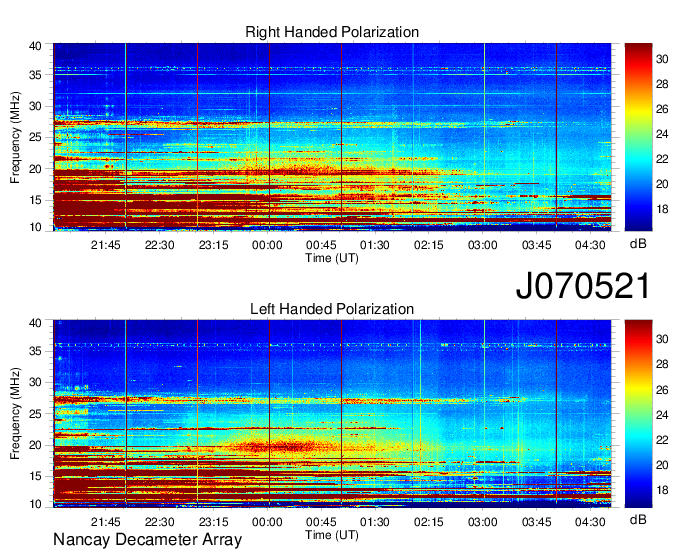Viewport: 680px width, 552px height.
Task: Click the 03:00 time tick on Right Handed plot
Action: coord(482,245)
